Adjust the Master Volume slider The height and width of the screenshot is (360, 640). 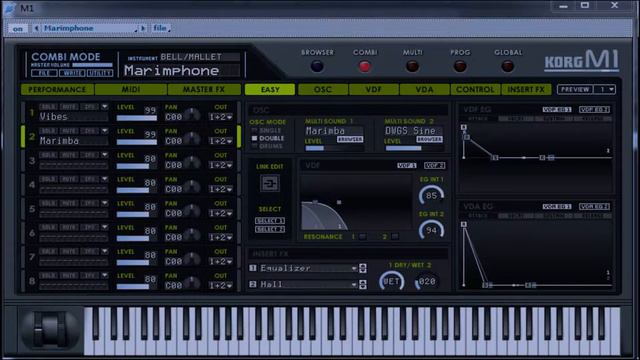coord(92,64)
